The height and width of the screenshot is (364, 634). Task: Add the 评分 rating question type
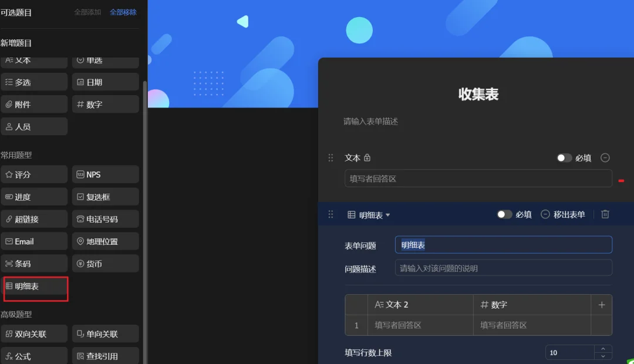tap(34, 175)
